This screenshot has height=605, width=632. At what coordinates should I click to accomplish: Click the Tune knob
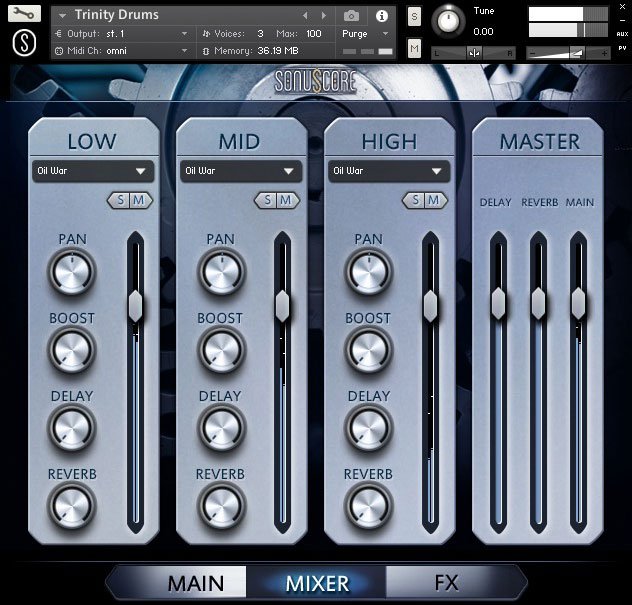point(450,20)
